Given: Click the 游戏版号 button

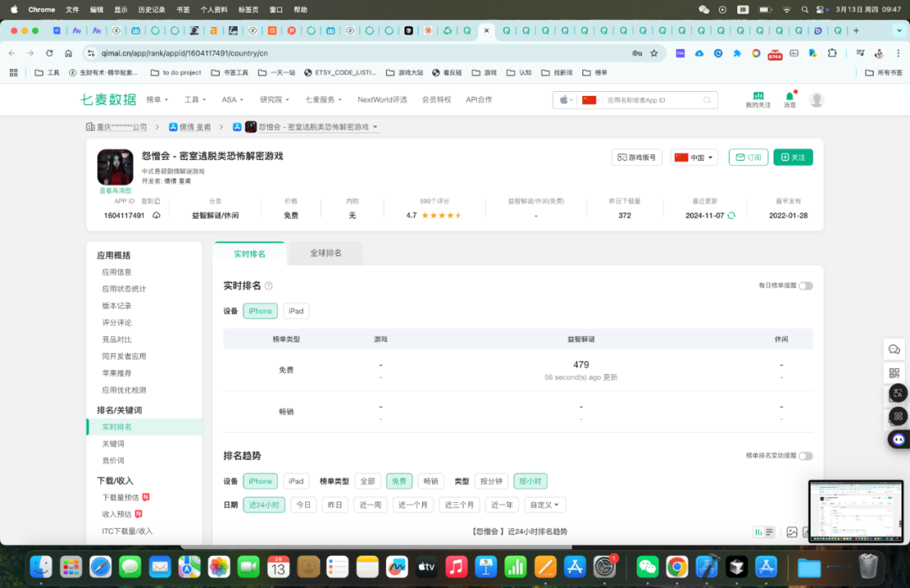Looking at the screenshot, I should tap(637, 158).
